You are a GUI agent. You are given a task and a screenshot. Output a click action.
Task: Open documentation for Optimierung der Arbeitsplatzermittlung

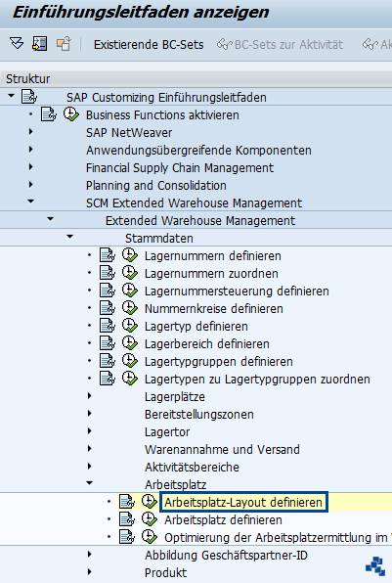coord(127,537)
